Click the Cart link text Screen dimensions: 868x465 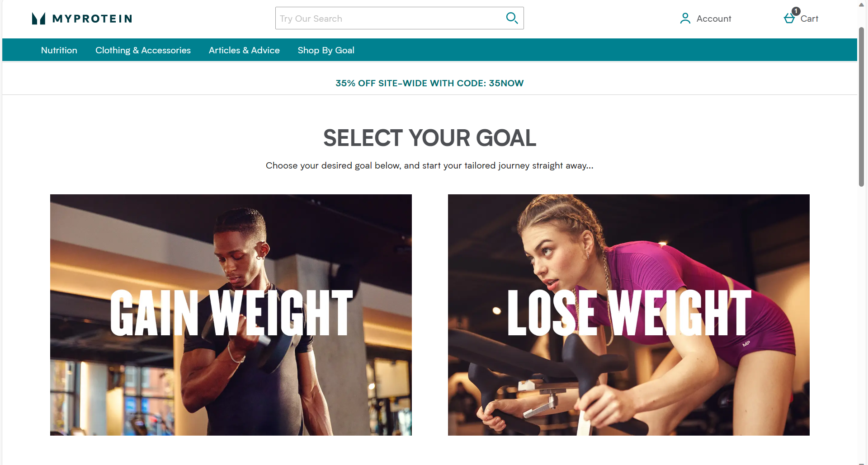[809, 19]
